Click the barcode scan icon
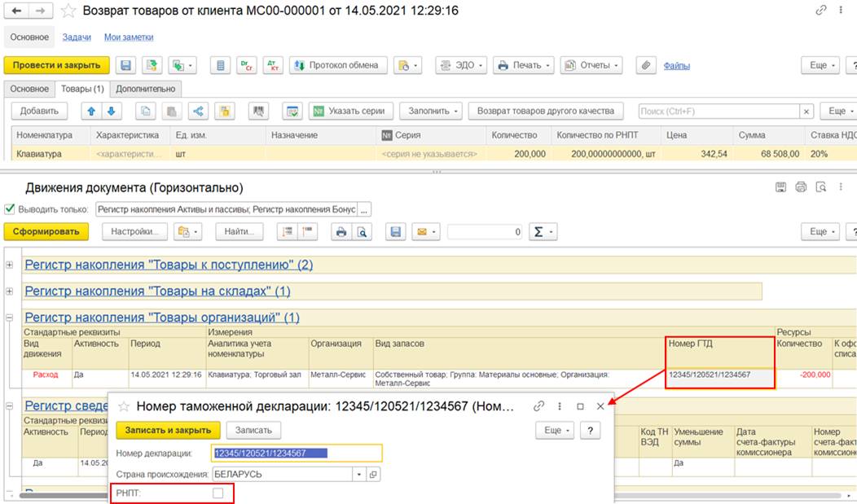 [258, 112]
